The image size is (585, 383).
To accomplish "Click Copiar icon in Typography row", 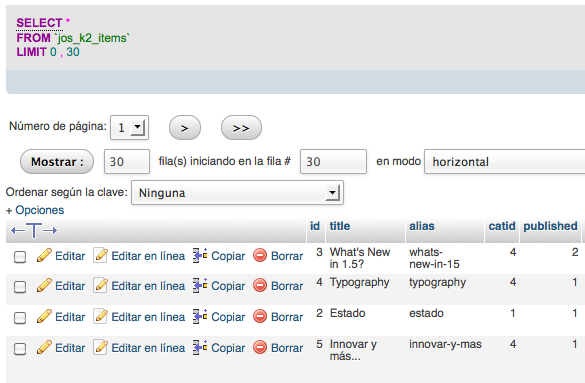I will (x=200, y=286).
